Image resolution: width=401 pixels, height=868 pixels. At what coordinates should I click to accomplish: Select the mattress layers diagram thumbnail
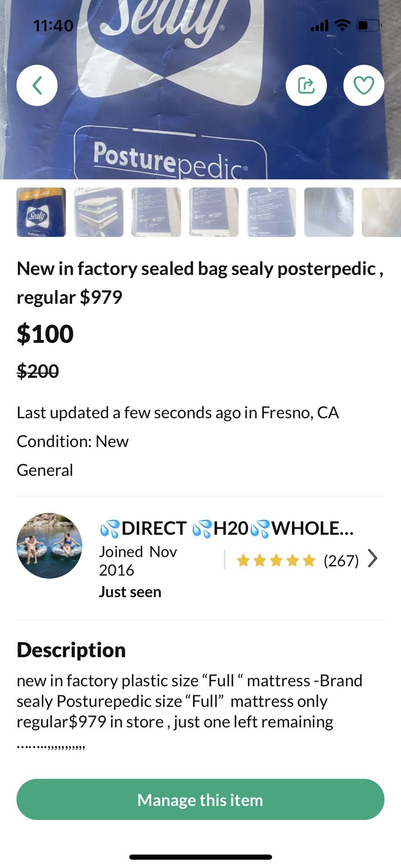[99, 212]
